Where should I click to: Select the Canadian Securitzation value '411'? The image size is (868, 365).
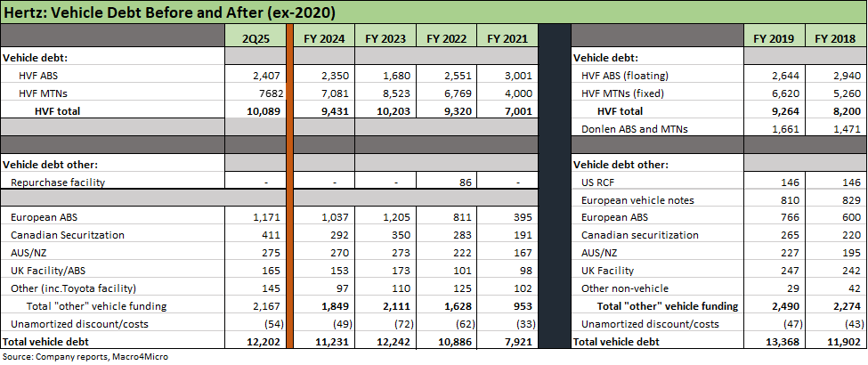coord(272,235)
